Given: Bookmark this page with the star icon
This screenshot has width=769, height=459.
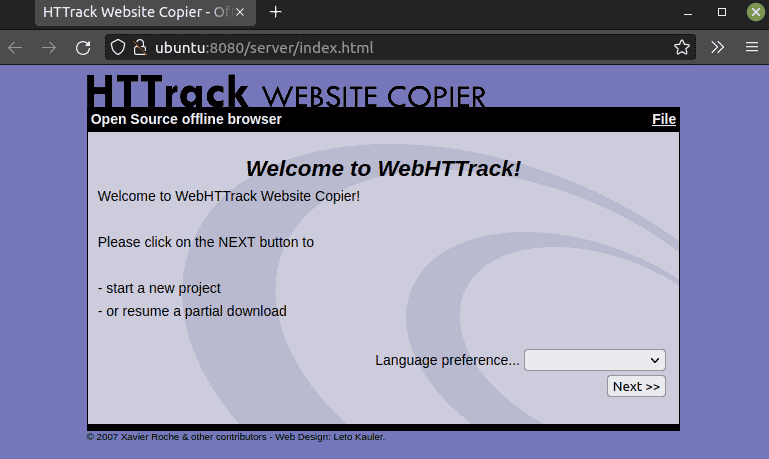Looking at the screenshot, I should [682, 48].
